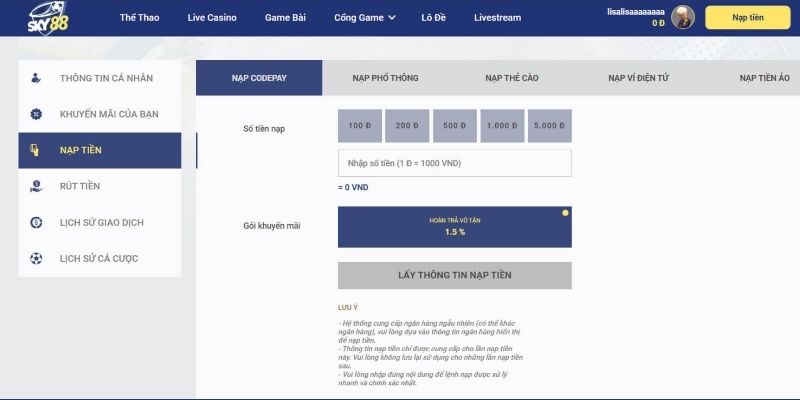The image size is (800, 400).
Task: Switch to Nạp Tiền Ảo tab
Action: click(x=764, y=78)
